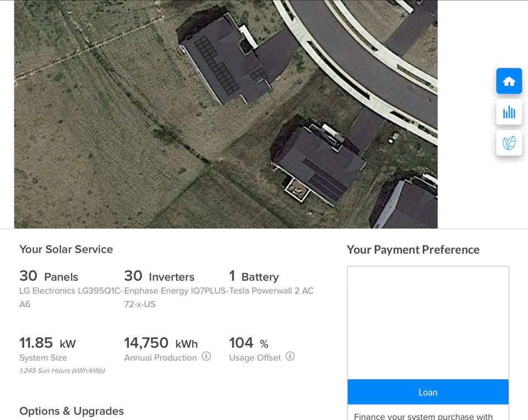Click the blank area of the payment preference card
The width and height of the screenshot is (528, 420).
click(428, 323)
